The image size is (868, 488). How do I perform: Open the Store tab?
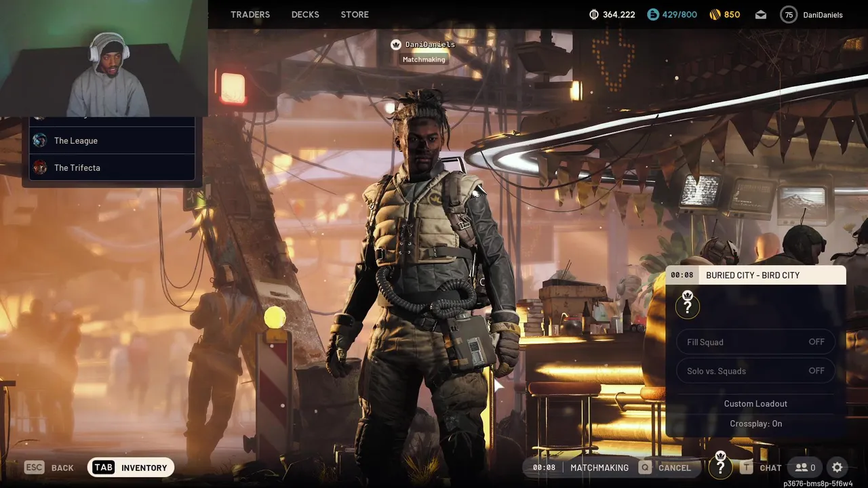355,14
